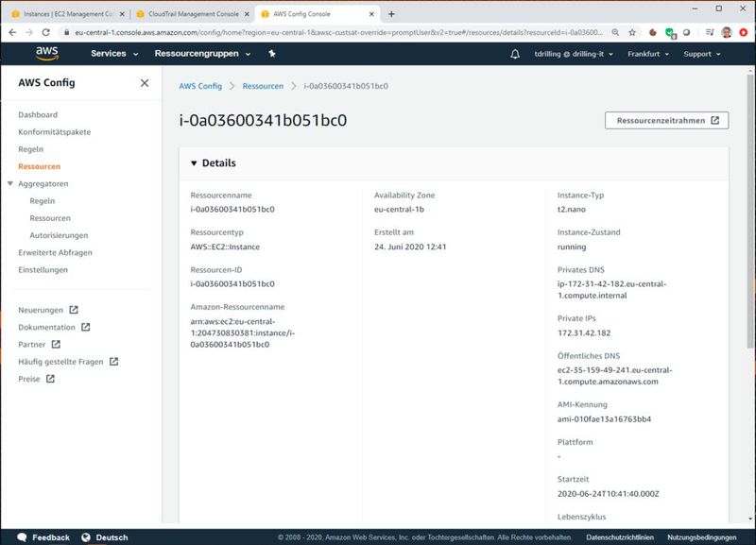Open Regeln in the sidebar
The height and width of the screenshot is (545, 756).
pos(31,149)
